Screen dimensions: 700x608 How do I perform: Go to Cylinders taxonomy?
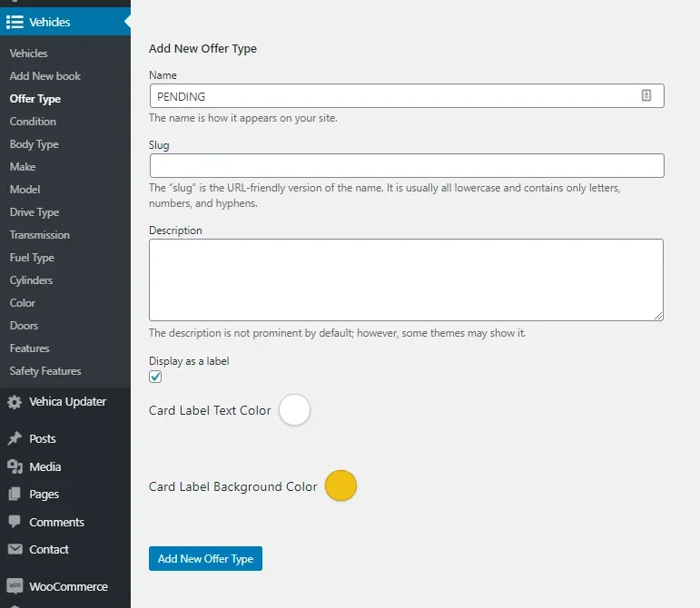click(31, 280)
